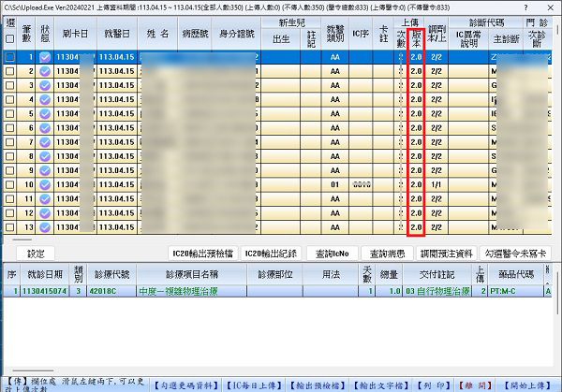
Task: Click the status check icon in row 1
Action: coord(45,57)
